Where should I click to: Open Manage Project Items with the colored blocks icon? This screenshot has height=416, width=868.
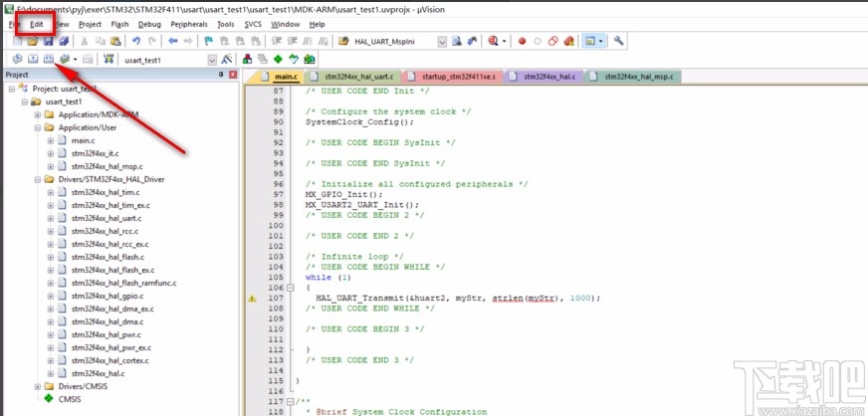click(x=247, y=59)
